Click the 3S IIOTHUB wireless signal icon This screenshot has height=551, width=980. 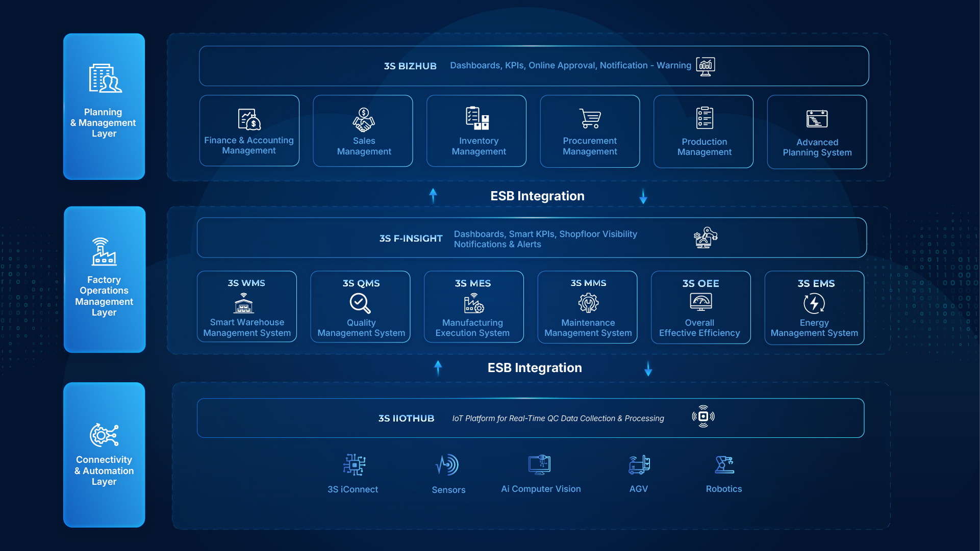703,416
